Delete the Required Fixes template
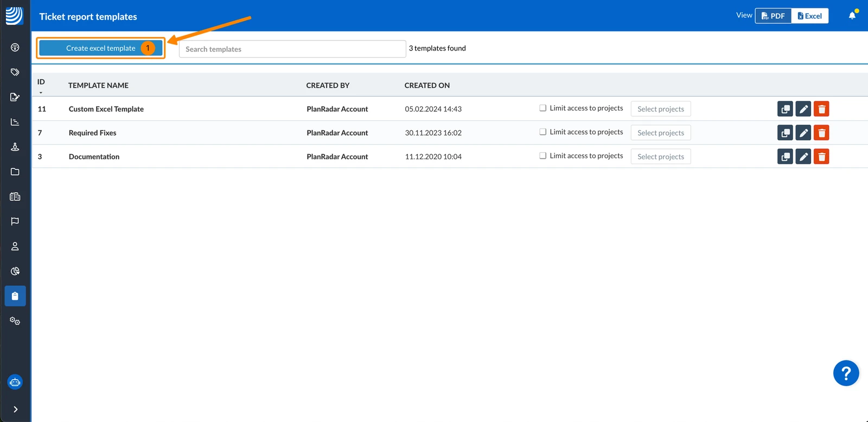The image size is (868, 422). coord(821,133)
